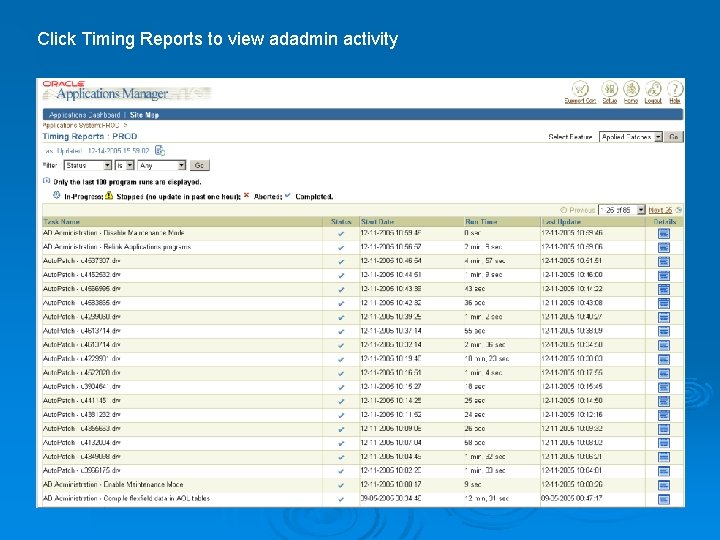Click the Logout text link
The image size is (720, 540).
click(x=653, y=101)
